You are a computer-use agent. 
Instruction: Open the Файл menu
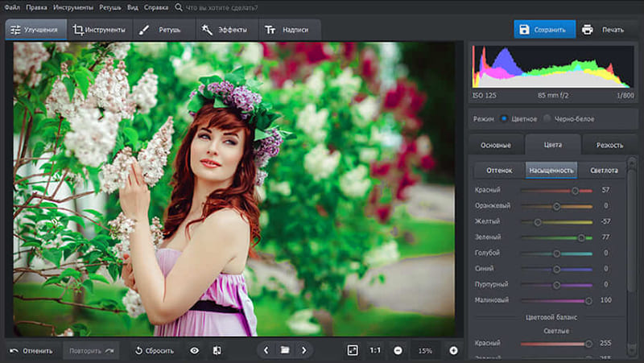tap(12, 7)
